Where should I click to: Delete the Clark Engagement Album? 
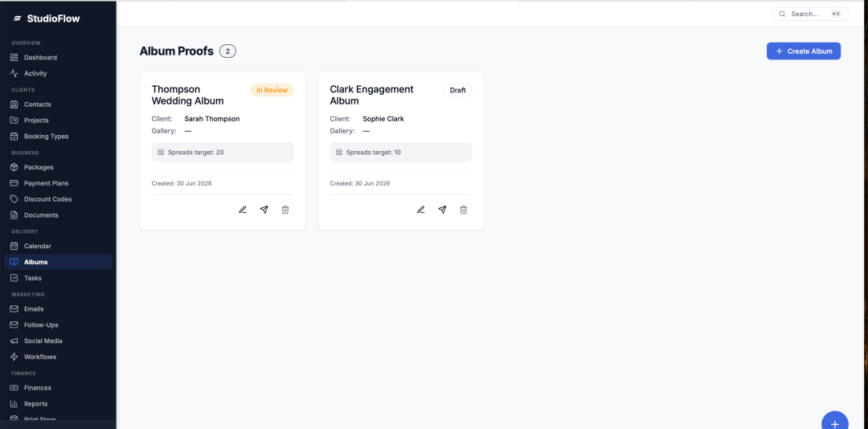pos(464,210)
